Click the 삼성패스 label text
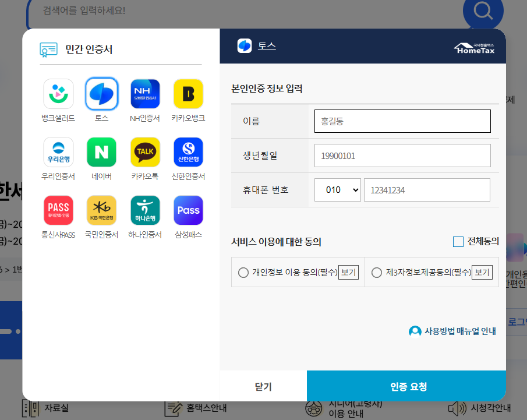The width and height of the screenshot is (527, 420). pos(188,235)
